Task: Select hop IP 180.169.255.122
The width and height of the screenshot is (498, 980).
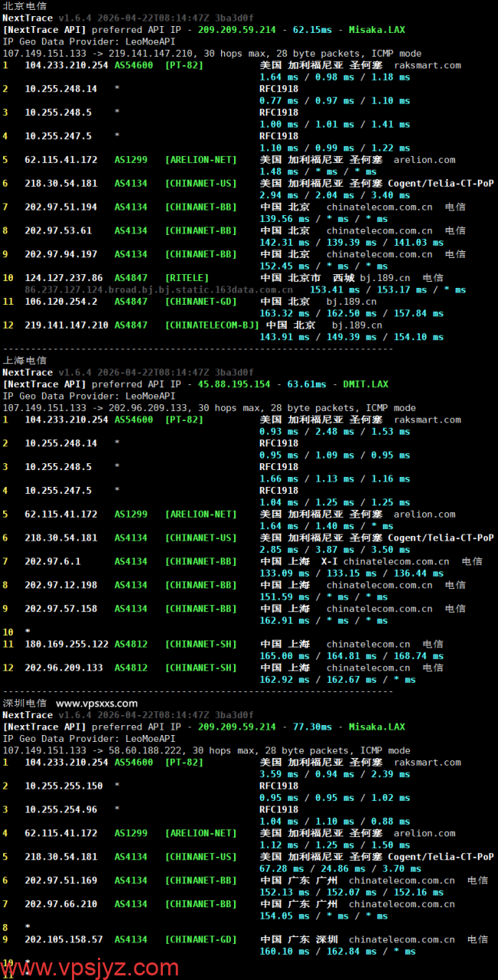Action: pyautogui.click(x=67, y=644)
